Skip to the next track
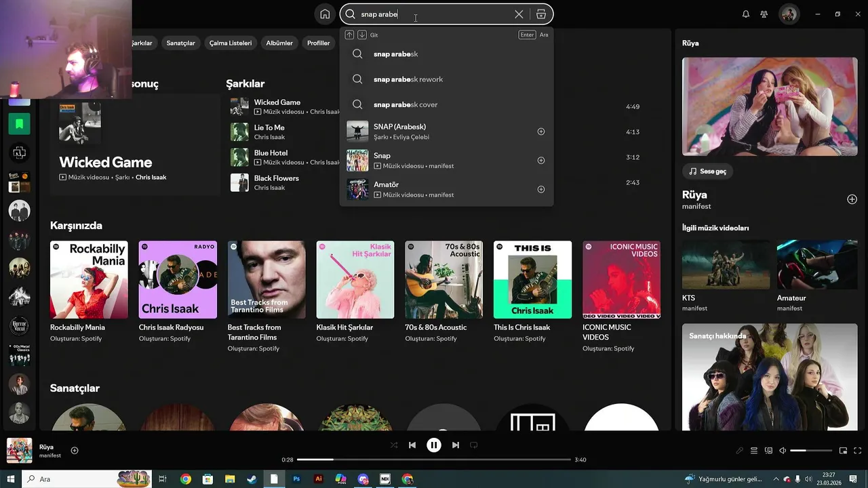 coord(456,445)
